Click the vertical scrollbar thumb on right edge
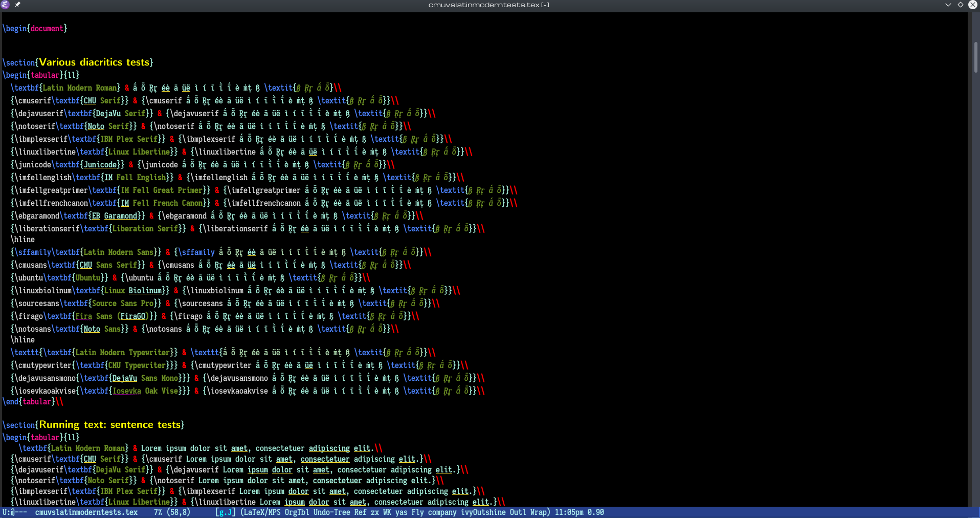 pyautogui.click(x=976, y=58)
